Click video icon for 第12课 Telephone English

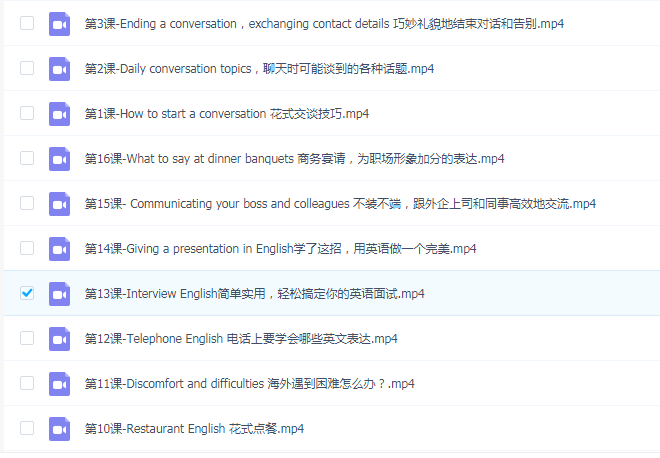coord(59,338)
